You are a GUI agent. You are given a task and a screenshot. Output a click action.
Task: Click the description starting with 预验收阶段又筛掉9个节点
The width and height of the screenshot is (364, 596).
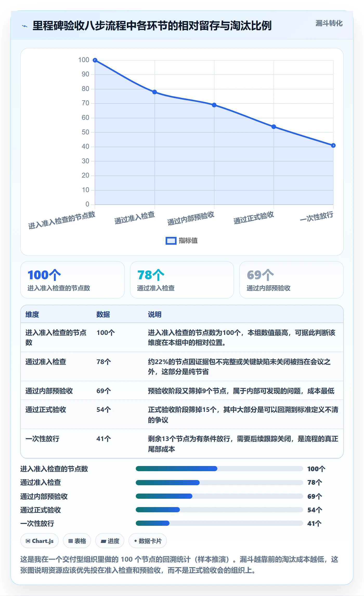[x=241, y=391]
